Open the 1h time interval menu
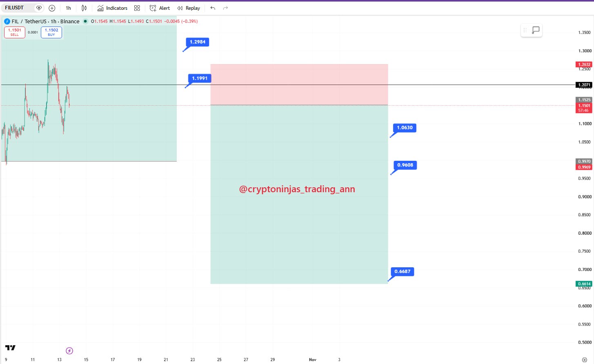This screenshot has width=594, height=364. (x=68, y=8)
